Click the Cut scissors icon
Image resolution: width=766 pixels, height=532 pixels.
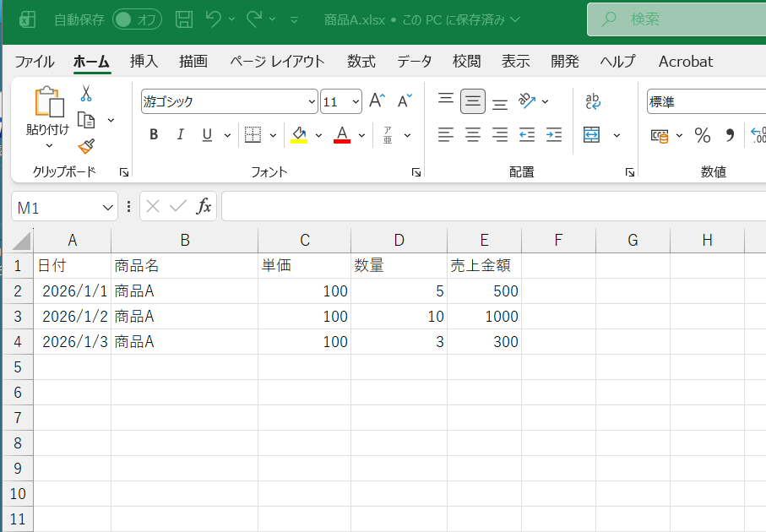click(x=85, y=94)
